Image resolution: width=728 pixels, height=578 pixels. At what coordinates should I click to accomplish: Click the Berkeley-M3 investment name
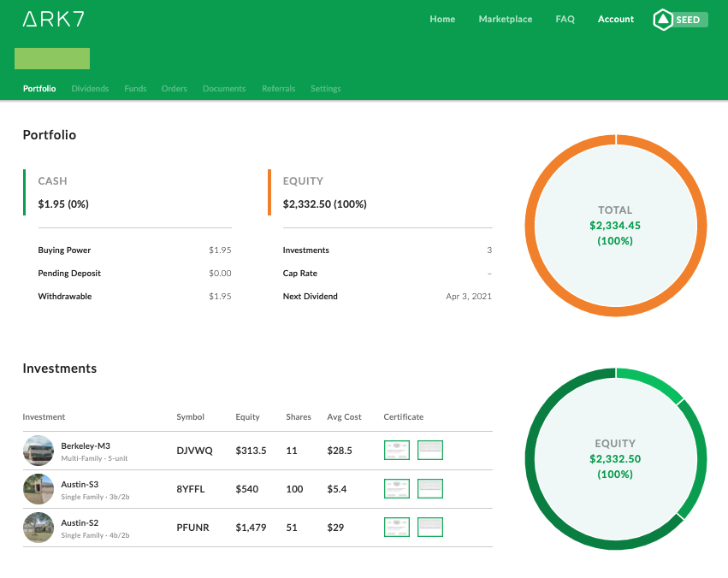point(86,445)
